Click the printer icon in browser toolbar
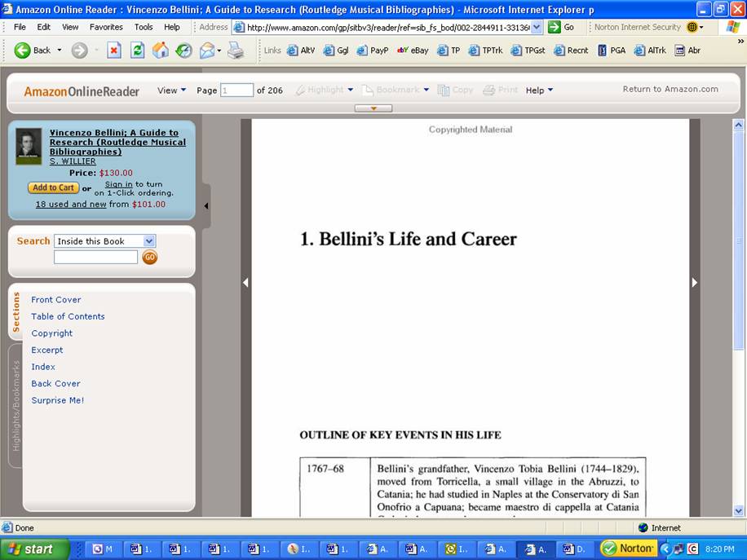747x560 pixels. pos(235,51)
